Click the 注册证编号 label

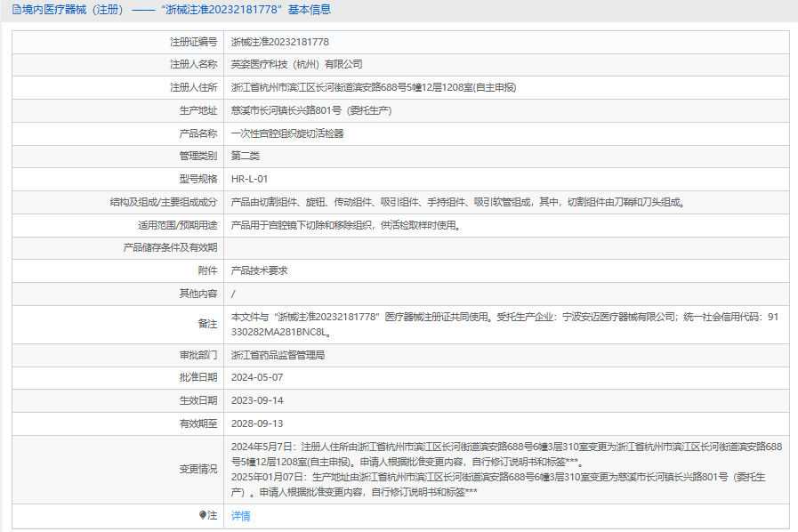(x=193, y=42)
